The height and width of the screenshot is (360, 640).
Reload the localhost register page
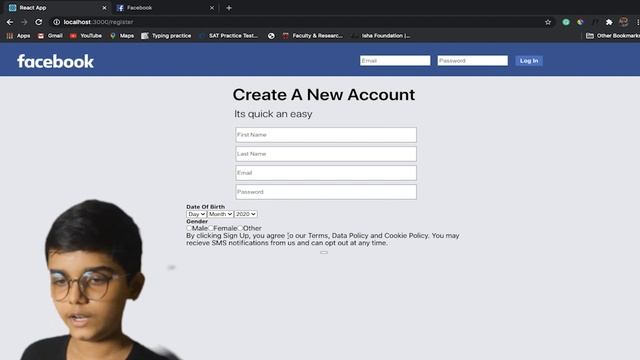[x=39, y=22]
